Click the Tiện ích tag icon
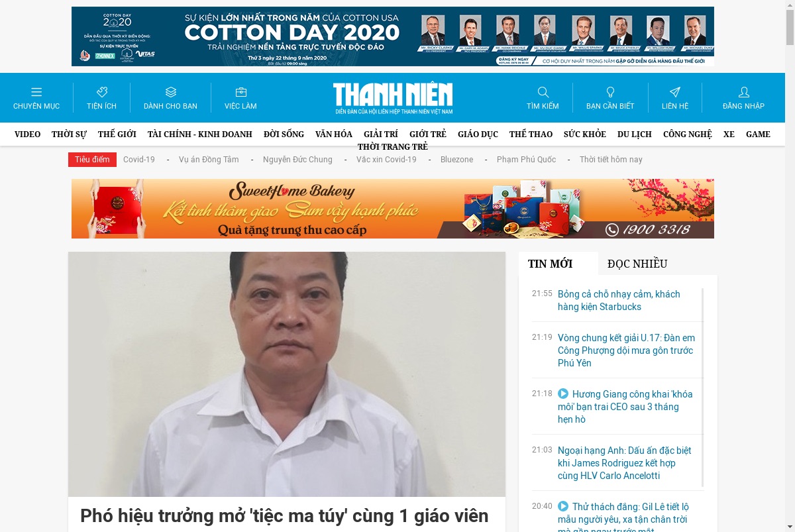The image size is (795, 532). [x=101, y=92]
